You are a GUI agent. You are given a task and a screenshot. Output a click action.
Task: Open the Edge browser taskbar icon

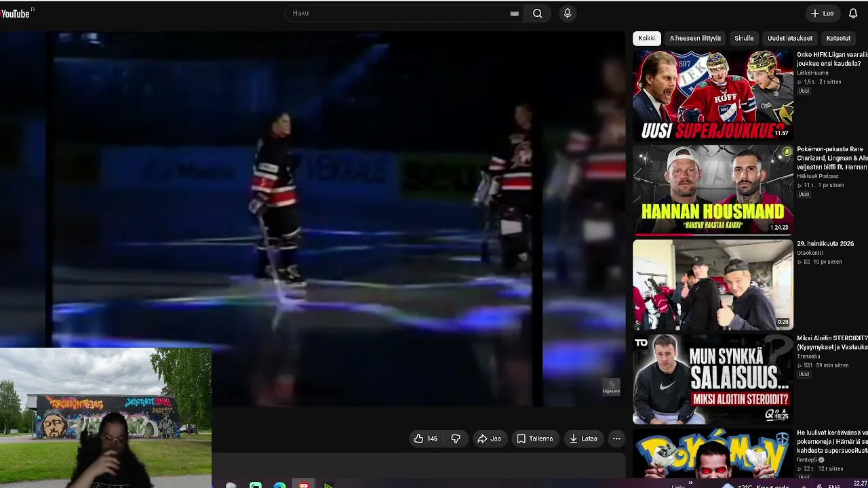point(279,485)
